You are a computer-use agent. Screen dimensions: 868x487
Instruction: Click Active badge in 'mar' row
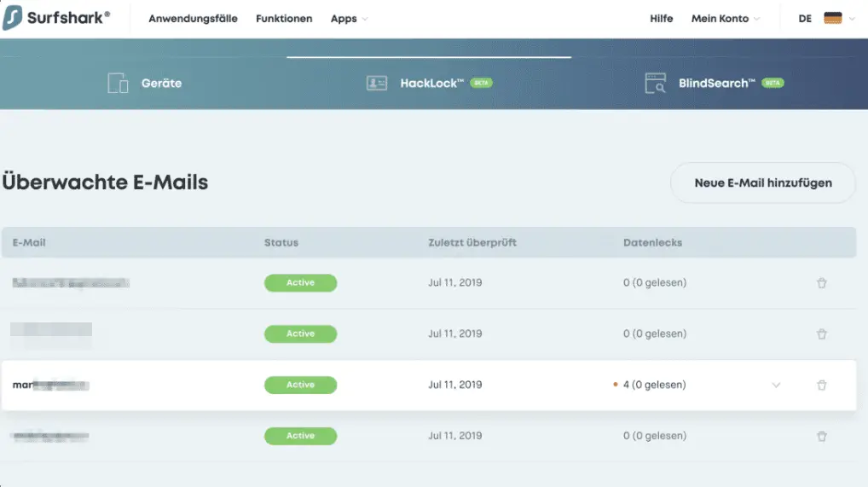(301, 385)
